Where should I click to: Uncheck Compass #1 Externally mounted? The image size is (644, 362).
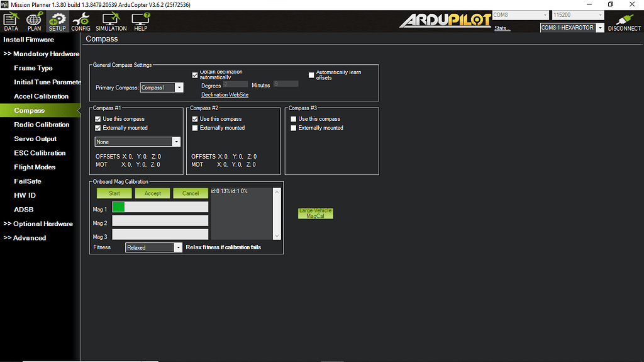click(98, 128)
